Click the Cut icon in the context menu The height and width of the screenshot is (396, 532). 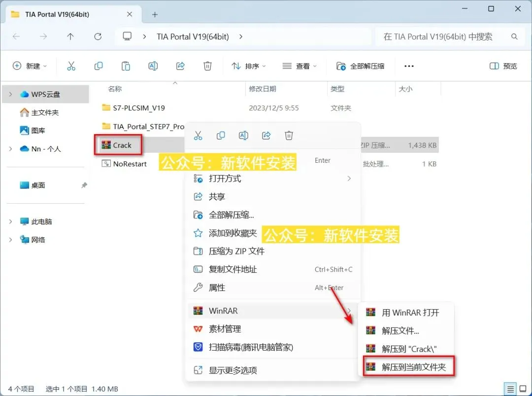[x=198, y=136]
